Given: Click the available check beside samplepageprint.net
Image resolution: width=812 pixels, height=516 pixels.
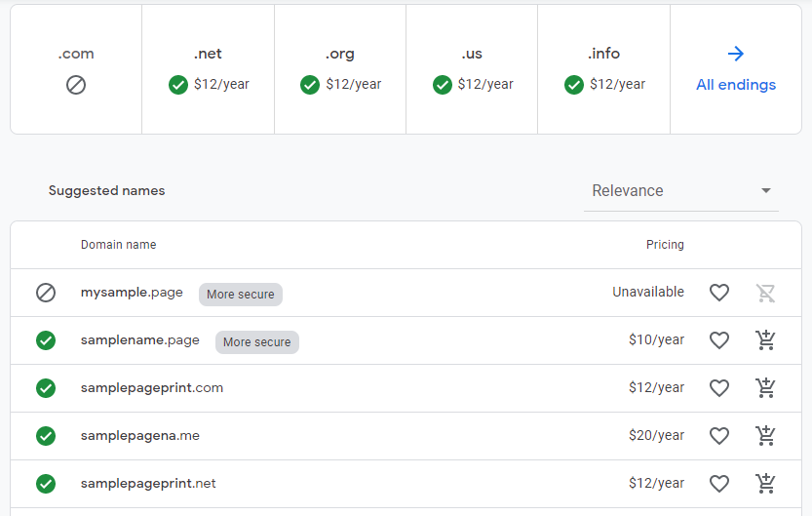Looking at the screenshot, I should 46,484.
